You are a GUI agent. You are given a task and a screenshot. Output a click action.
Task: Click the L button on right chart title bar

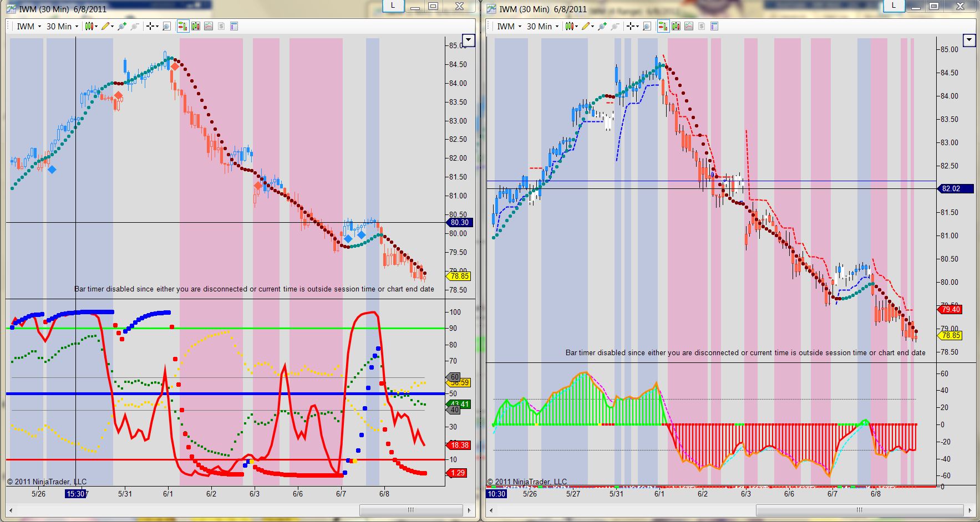(893, 6)
